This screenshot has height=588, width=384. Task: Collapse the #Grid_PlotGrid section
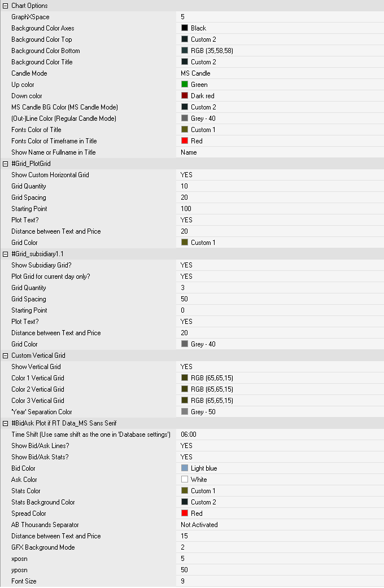(5, 164)
